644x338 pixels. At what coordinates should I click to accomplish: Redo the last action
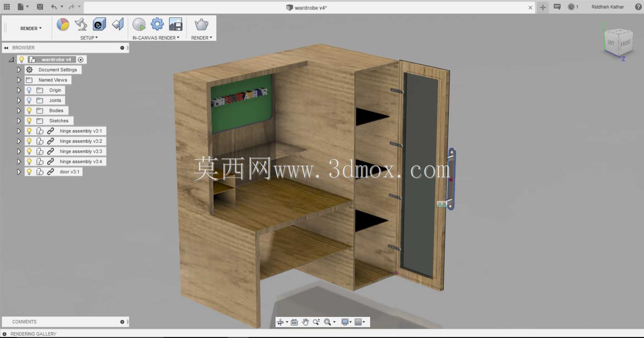click(71, 7)
